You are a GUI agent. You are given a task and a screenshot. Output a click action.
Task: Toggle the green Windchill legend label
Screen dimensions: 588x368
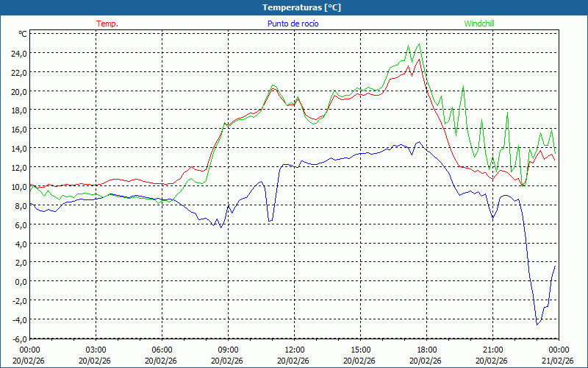click(x=479, y=24)
